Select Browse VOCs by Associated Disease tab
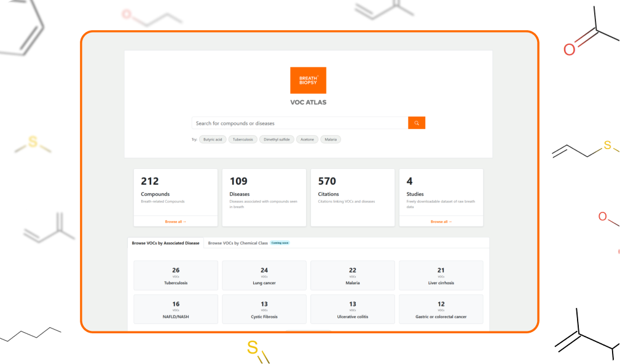The height and width of the screenshot is (364, 620). 165,243
